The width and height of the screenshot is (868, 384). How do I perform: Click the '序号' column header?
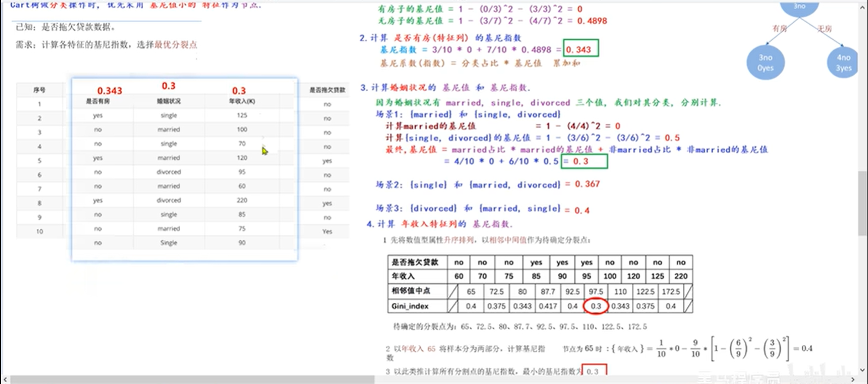(x=39, y=90)
